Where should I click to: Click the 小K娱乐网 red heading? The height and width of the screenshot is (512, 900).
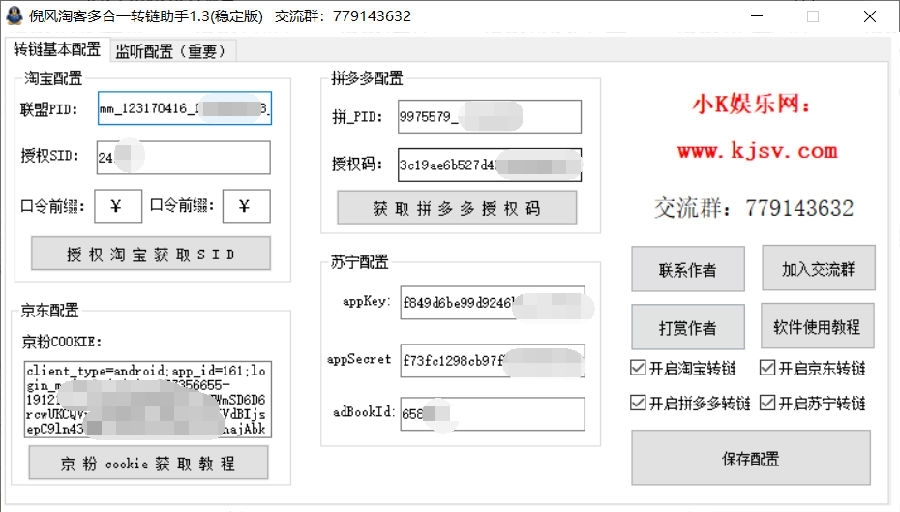(751, 104)
